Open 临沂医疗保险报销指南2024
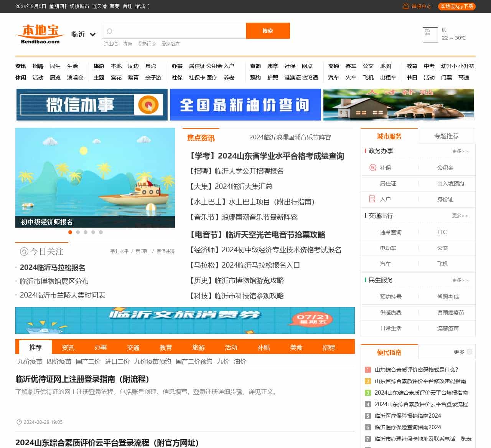The width and height of the screenshot is (491, 448). [408, 415]
